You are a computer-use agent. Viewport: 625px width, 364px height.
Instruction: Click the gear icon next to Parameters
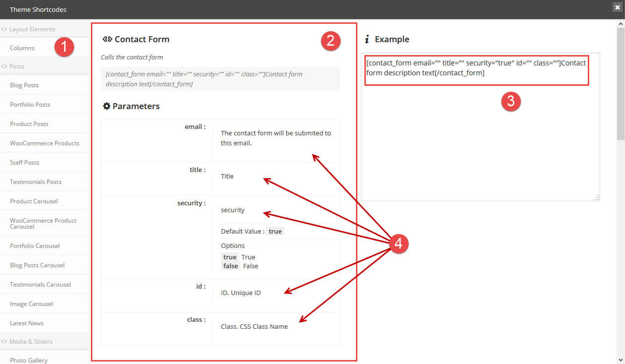[x=106, y=106]
